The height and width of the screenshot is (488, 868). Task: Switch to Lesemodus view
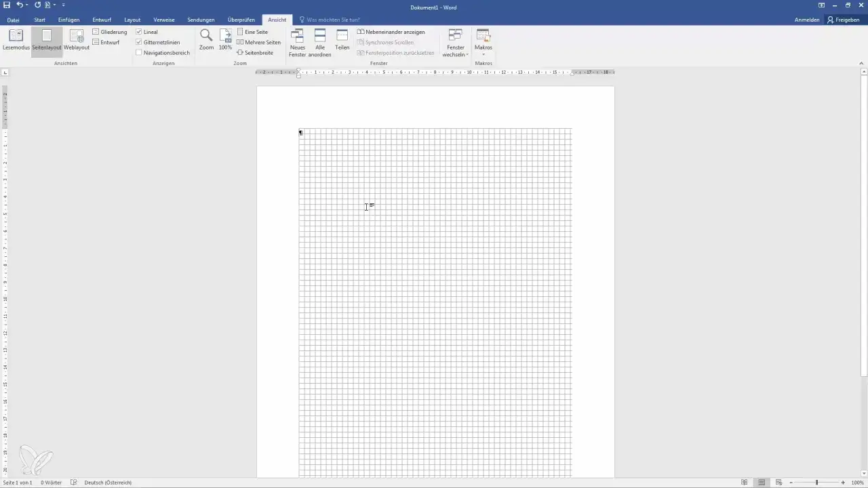(15, 39)
